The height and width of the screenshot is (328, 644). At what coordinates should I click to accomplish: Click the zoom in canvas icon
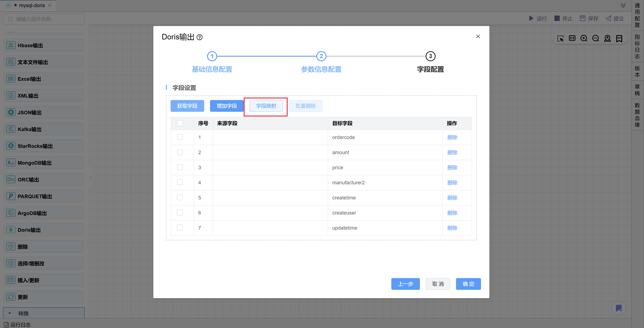pyautogui.click(x=584, y=38)
